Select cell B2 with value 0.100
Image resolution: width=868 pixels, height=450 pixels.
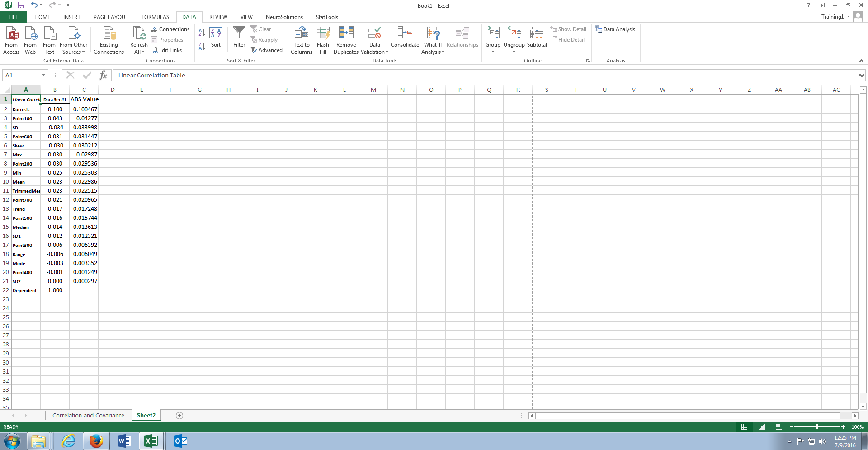pyautogui.click(x=55, y=109)
